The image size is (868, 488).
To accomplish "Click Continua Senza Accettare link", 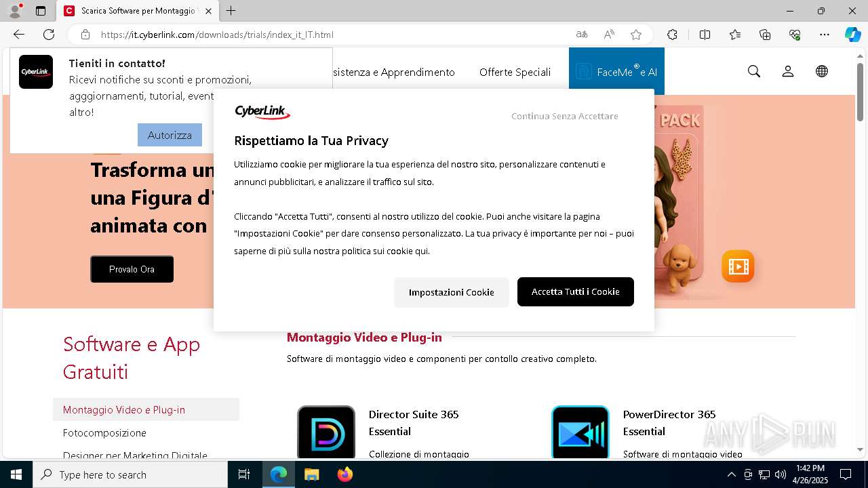I will [x=565, y=116].
